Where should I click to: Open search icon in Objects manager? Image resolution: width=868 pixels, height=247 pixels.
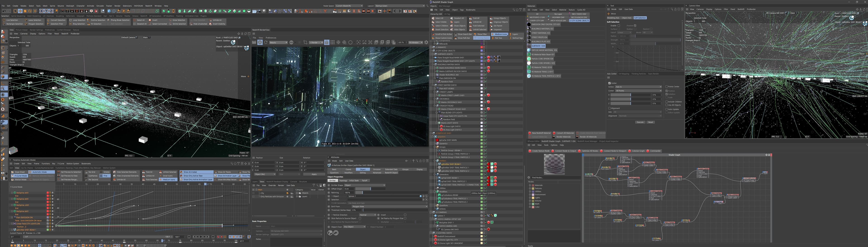tap(514, 10)
